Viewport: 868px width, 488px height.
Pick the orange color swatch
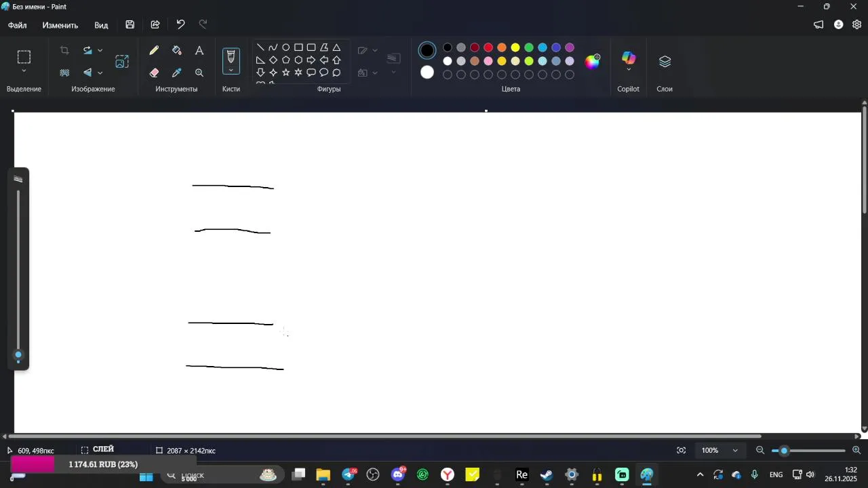502,47
